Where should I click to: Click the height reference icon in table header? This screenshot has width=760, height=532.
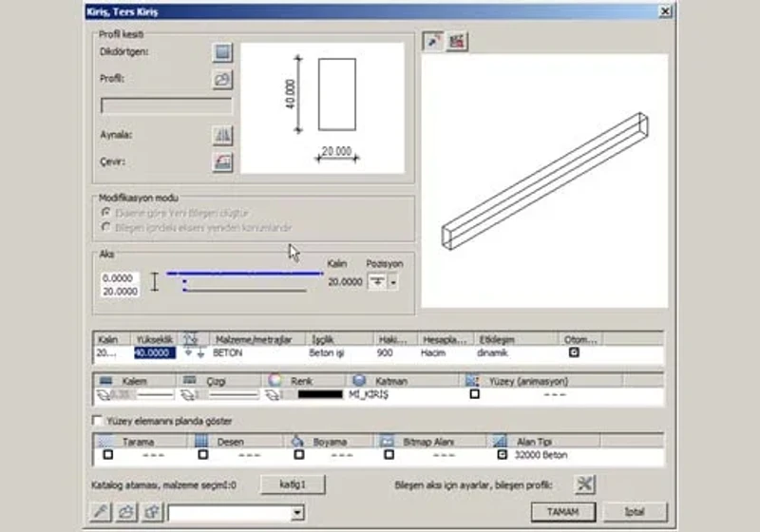click(x=191, y=339)
